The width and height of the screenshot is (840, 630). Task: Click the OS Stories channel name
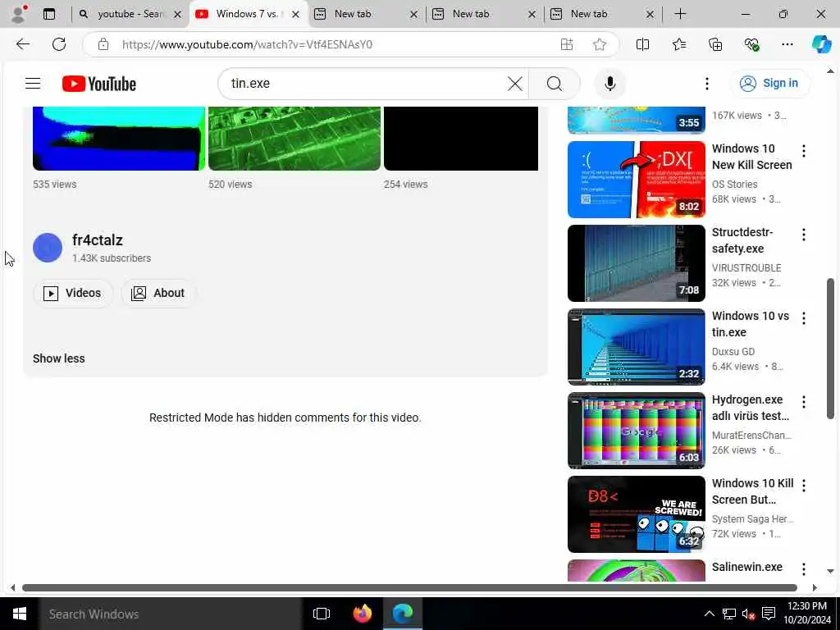pyautogui.click(x=734, y=185)
